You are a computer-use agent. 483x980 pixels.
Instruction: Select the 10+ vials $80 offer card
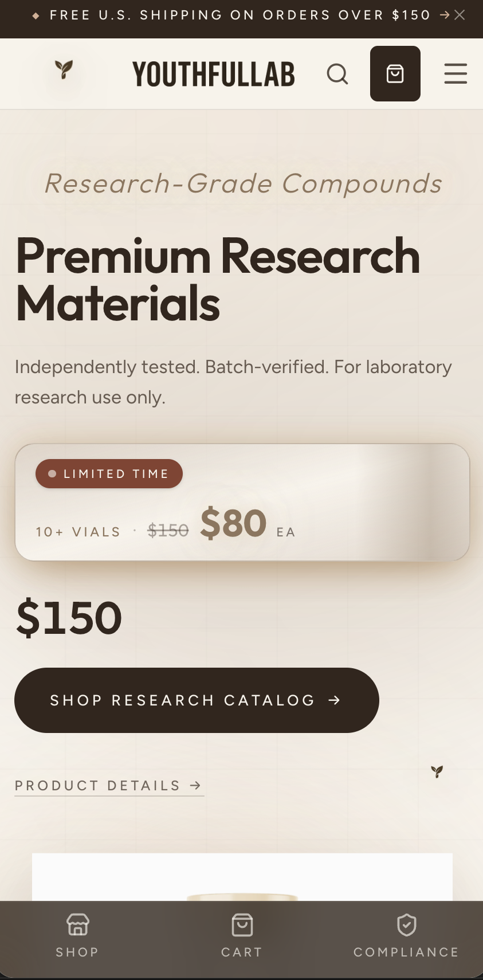pos(242,502)
